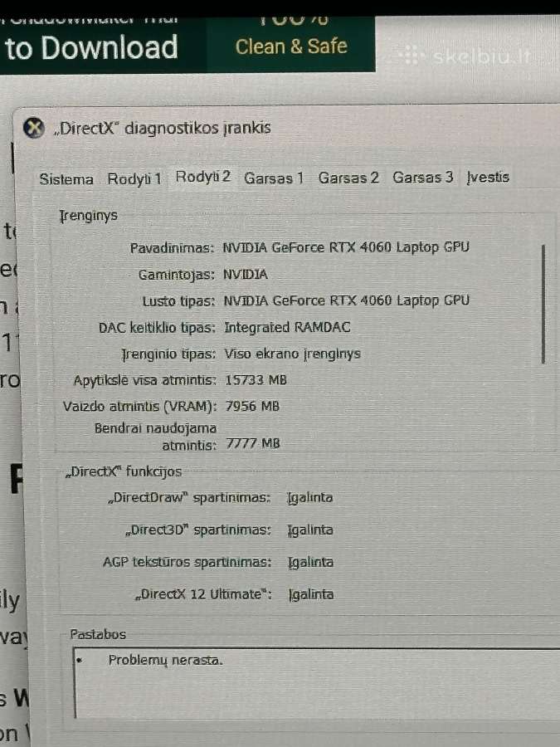Click the DirectX funkcijos group heading
The image size is (560, 747).
124,471
